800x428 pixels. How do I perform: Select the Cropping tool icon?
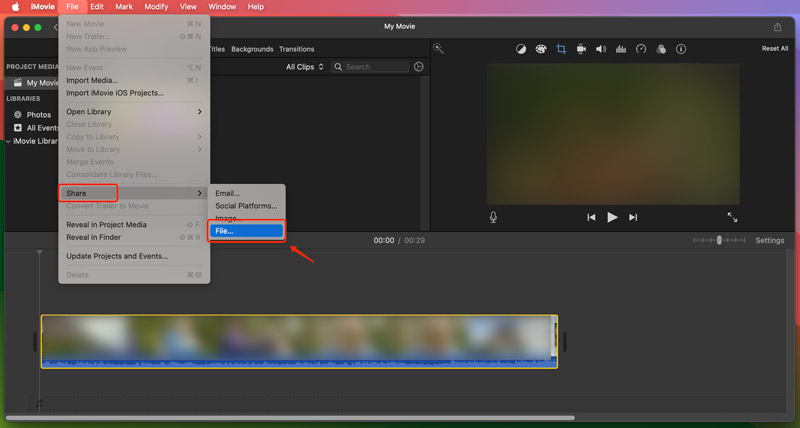coord(561,49)
